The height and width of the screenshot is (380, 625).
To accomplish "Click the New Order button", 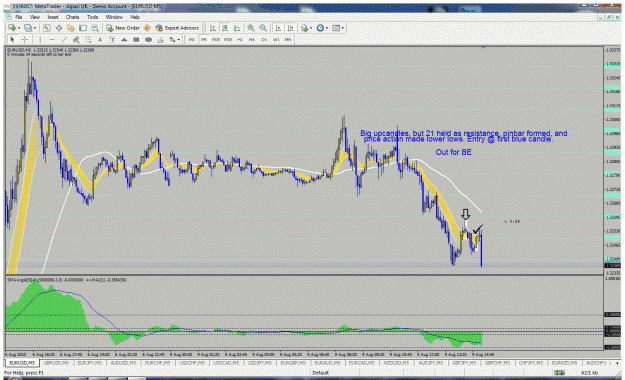I will 123,28.
